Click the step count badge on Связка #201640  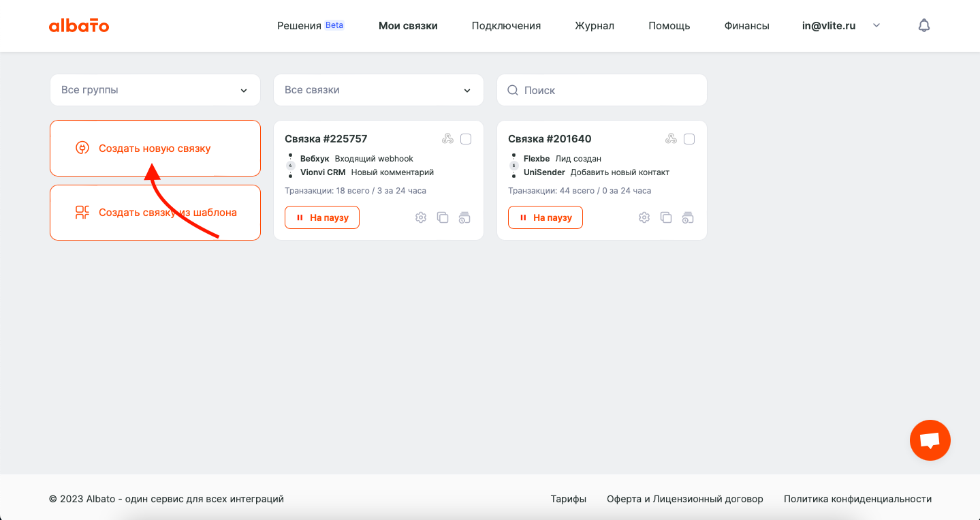point(514,166)
